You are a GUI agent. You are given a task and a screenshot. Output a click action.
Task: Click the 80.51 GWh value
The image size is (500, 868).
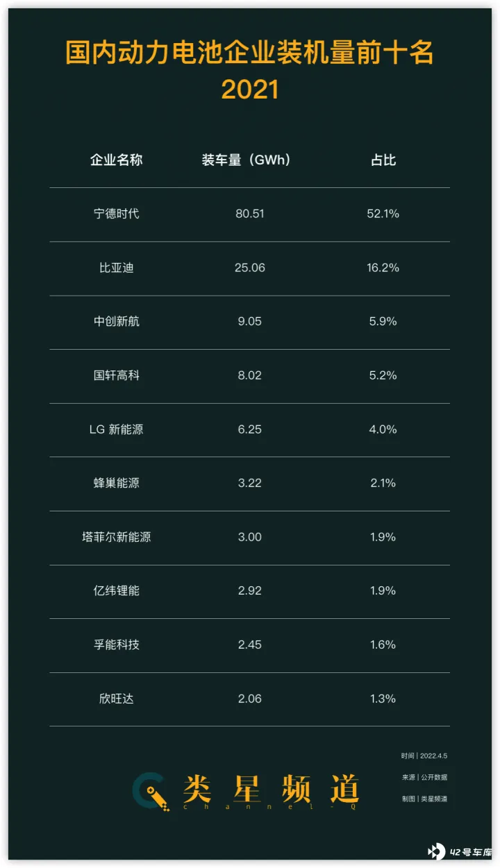250,214
